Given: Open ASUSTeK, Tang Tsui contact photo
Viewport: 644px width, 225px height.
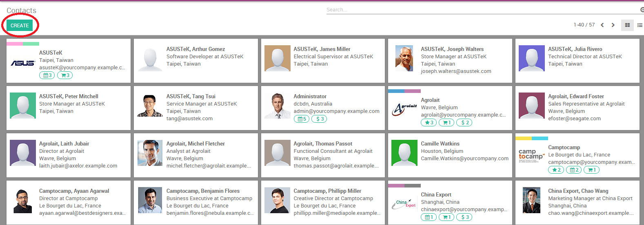Looking at the screenshot, I should (x=150, y=106).
